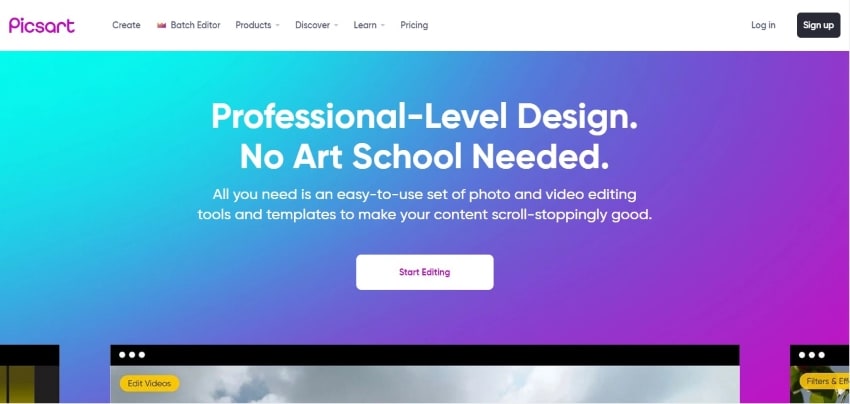Click the Professional-Level Design headline
850x404 pixels.
coord(424,117)
